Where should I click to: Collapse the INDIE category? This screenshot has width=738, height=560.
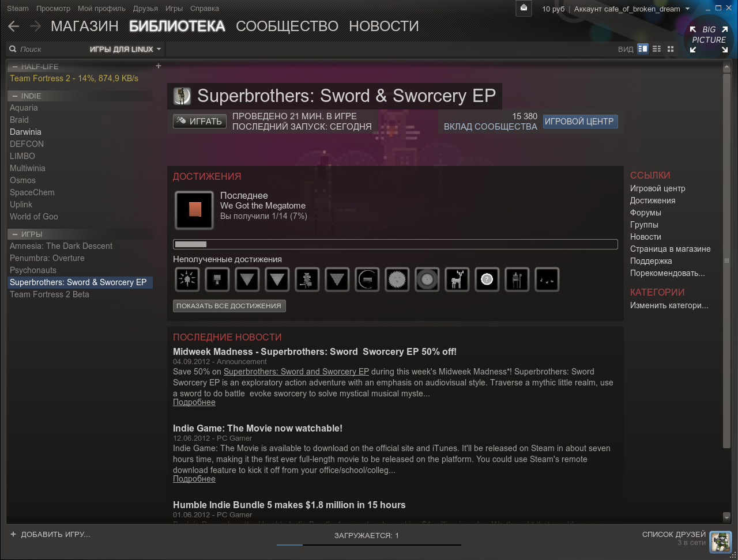[15, 96]
